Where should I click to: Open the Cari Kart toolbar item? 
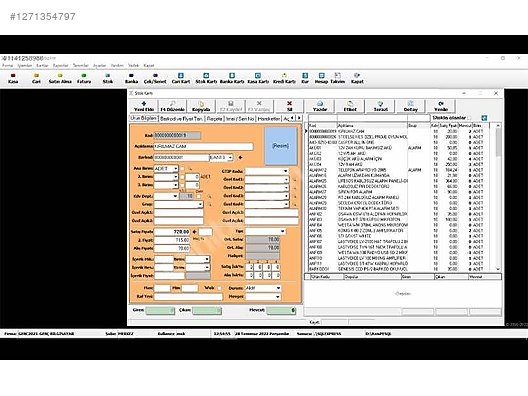pos(181,78)
